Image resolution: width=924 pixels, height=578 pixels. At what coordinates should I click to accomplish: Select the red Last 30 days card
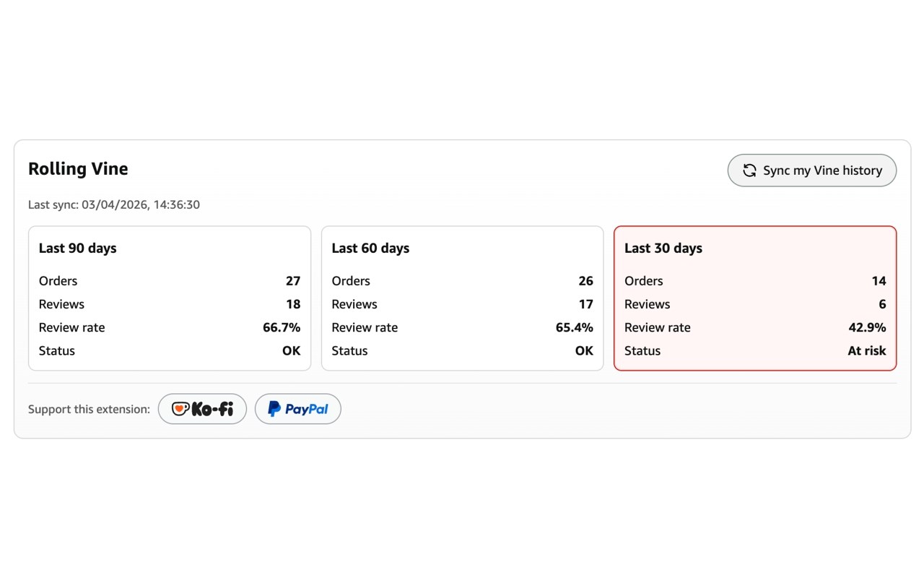pos(755,298)
